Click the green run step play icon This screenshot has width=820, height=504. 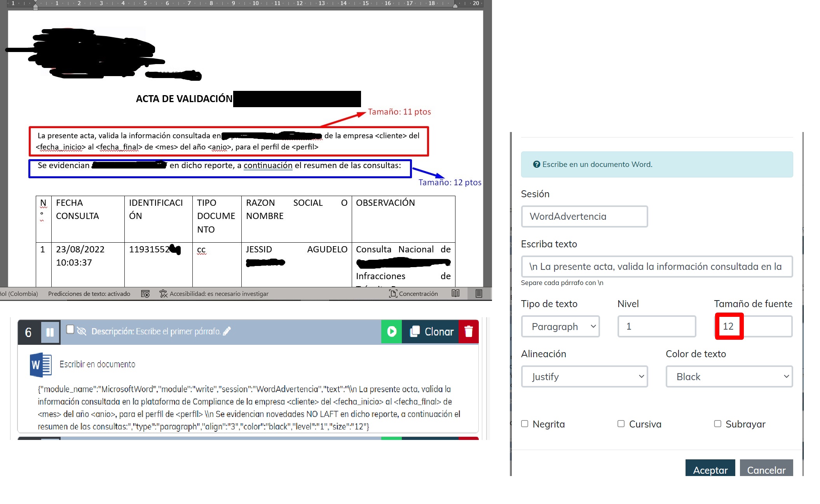point(391,332)
